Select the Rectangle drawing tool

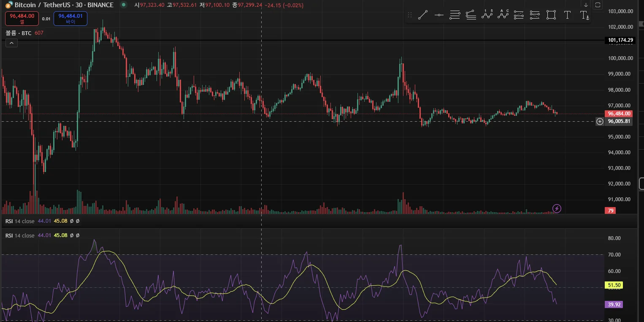(551, 15)
